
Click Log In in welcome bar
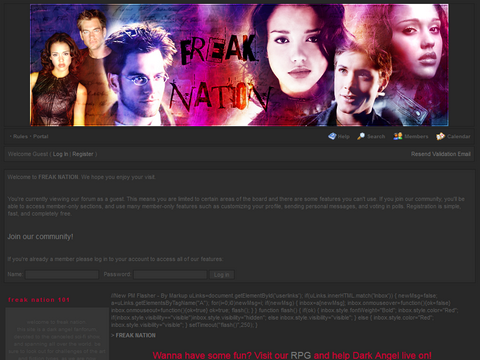60,154
